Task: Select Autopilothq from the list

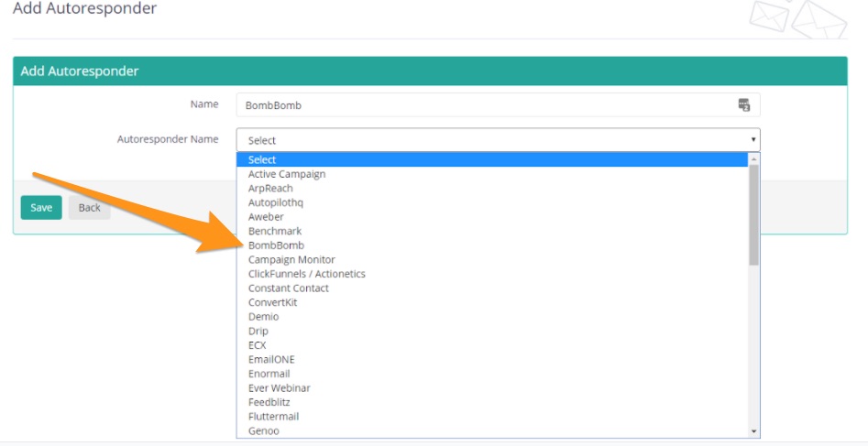Action: click(x=492, y=202)
